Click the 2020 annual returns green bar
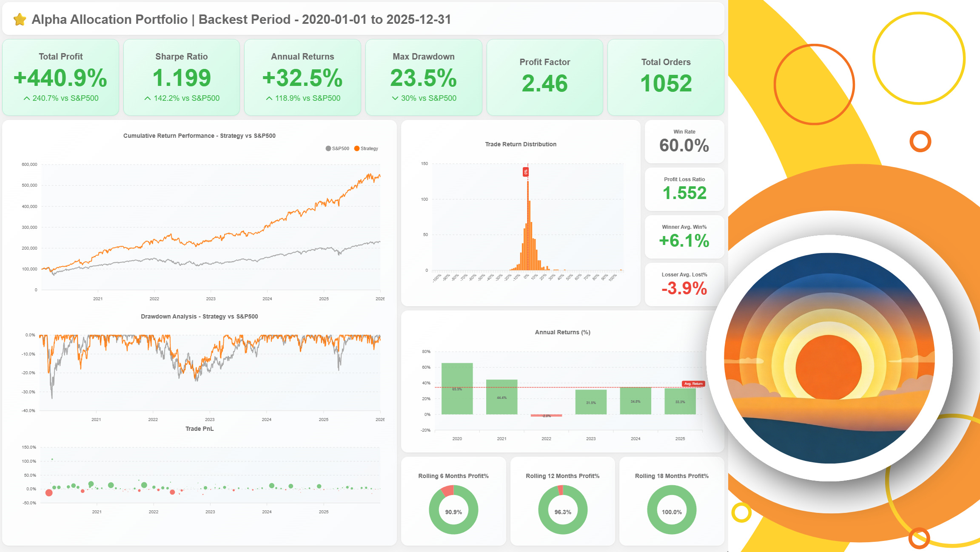The height and width of the screenshot is (552, 980). pyautogui.click(x=457, y=388)
